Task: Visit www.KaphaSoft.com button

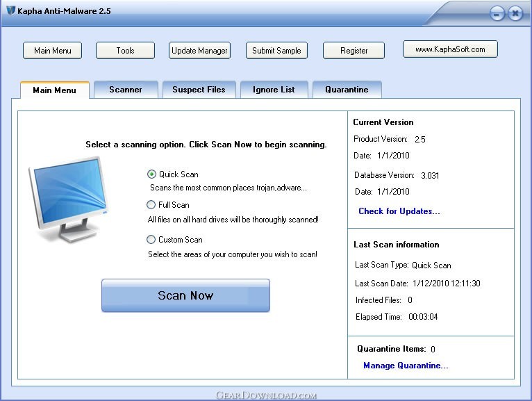Action: pos(450,49)
